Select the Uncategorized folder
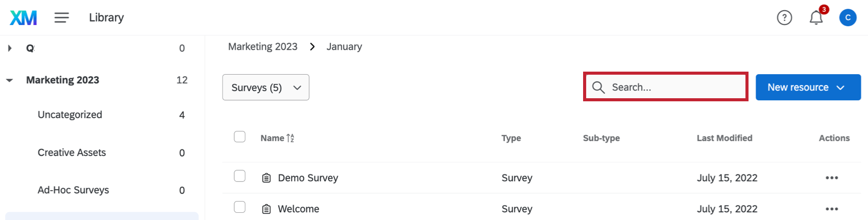The height and width of the screenshot is (220, 868). 70,115
